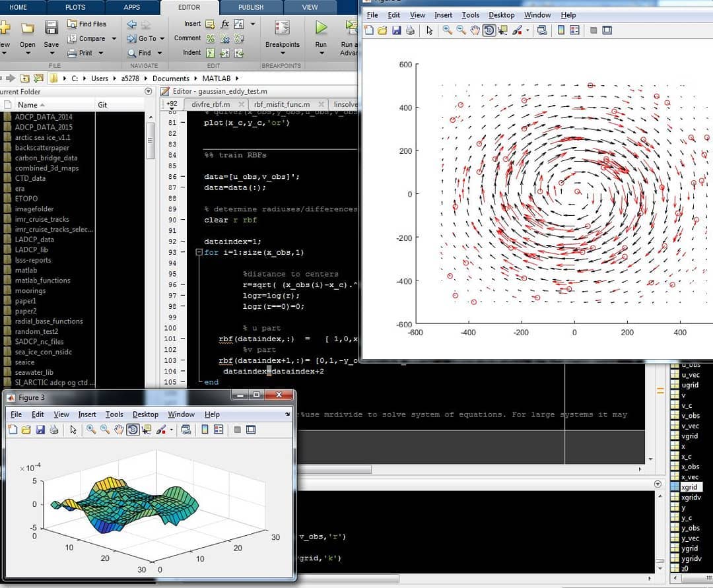
Task: Sort files by the Name column header
Action: (31, 105)
